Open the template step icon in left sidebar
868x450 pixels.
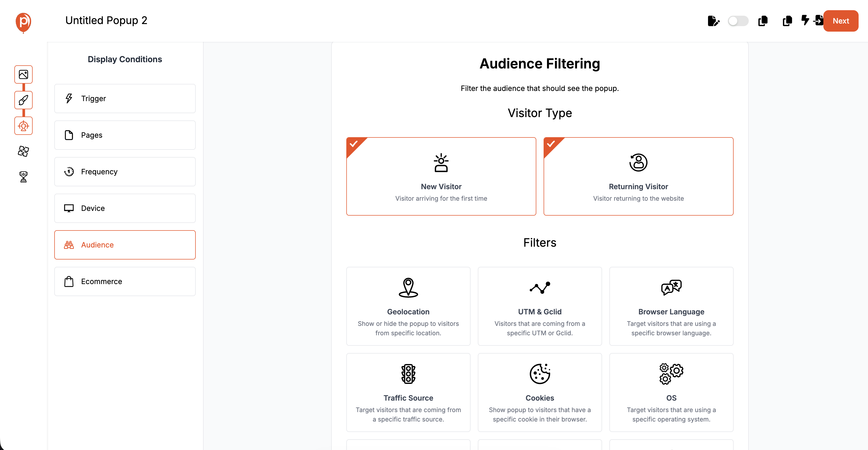pos(23,74)
